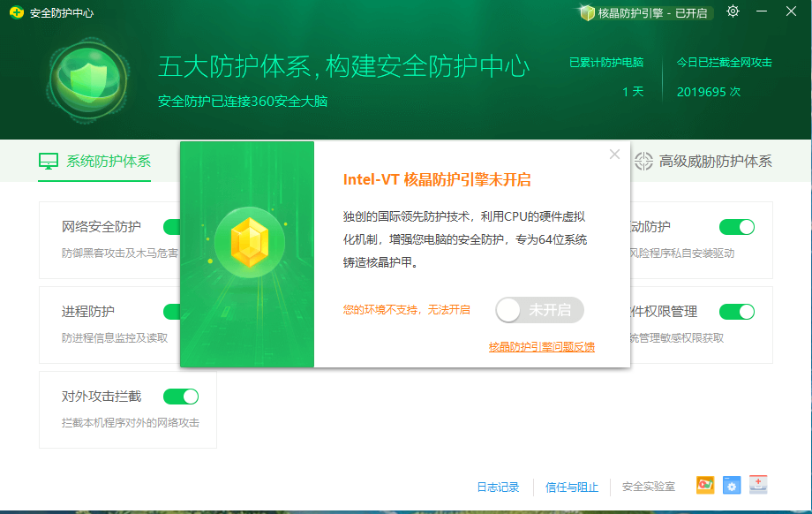812x514 pixels.
Task: Switch to 高级威胁防护体系 tab
Action: point(703,161)
